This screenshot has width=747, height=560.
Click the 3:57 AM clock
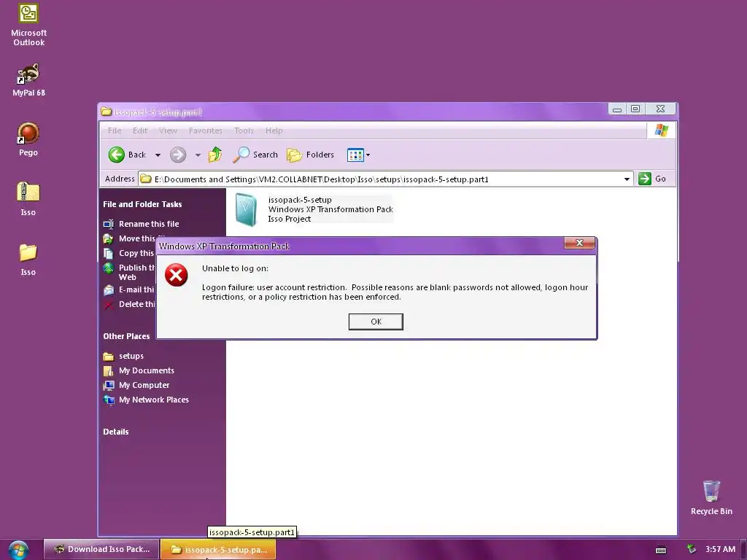tap(720, 549)
